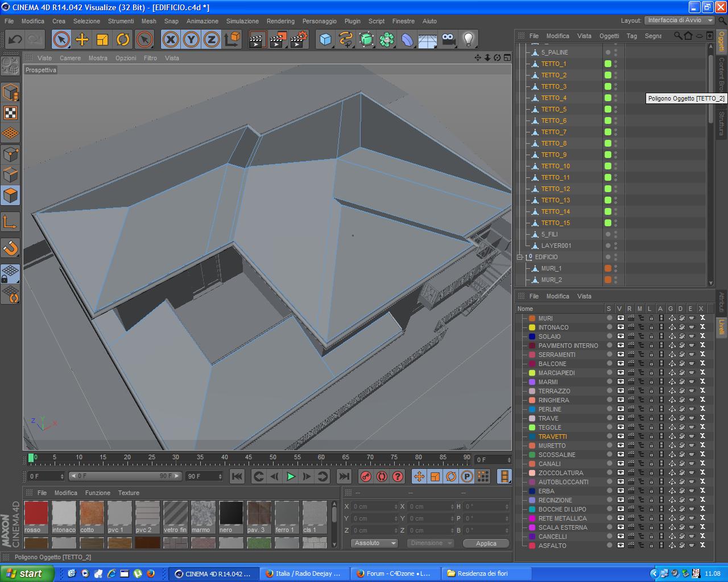Screen dimensions: 728x582
Task: Toggle solo for the BALCONE layer
Action: coord(610,364)
